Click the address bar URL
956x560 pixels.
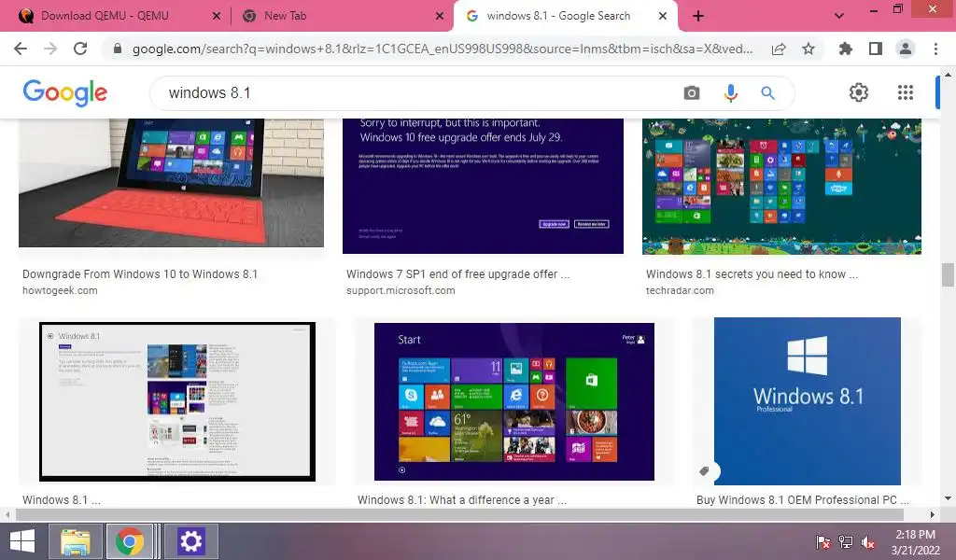click(443, 49)
